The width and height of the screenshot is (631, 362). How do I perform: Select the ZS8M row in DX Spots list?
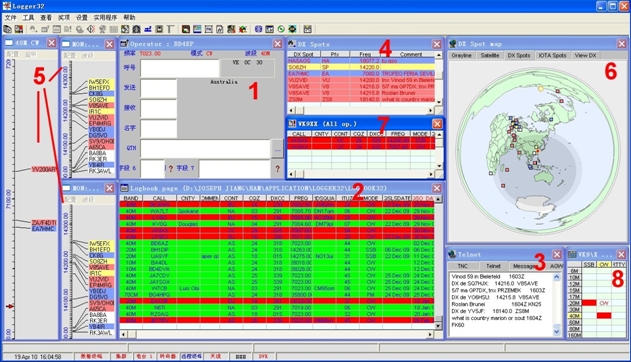pyautogui.click(x=361, y=99)
